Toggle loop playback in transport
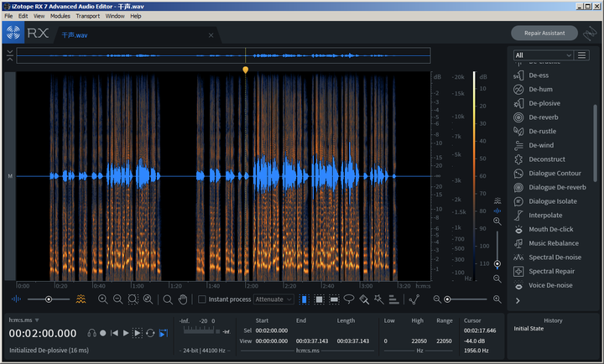604x364 pixels. click(x=150, y=333)
